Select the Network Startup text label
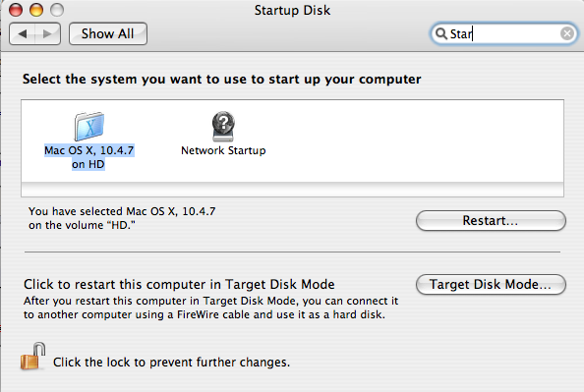This screenshot has width=584, height=392. 223,150
